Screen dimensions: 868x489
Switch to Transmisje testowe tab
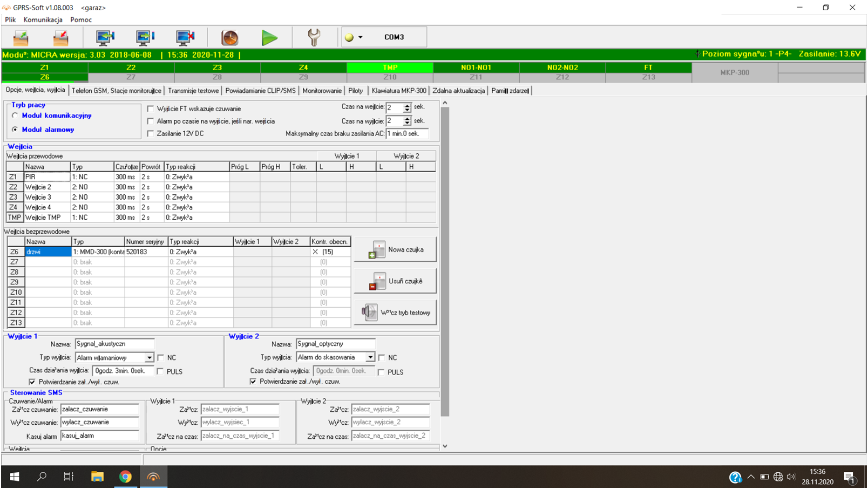(193, 91)
